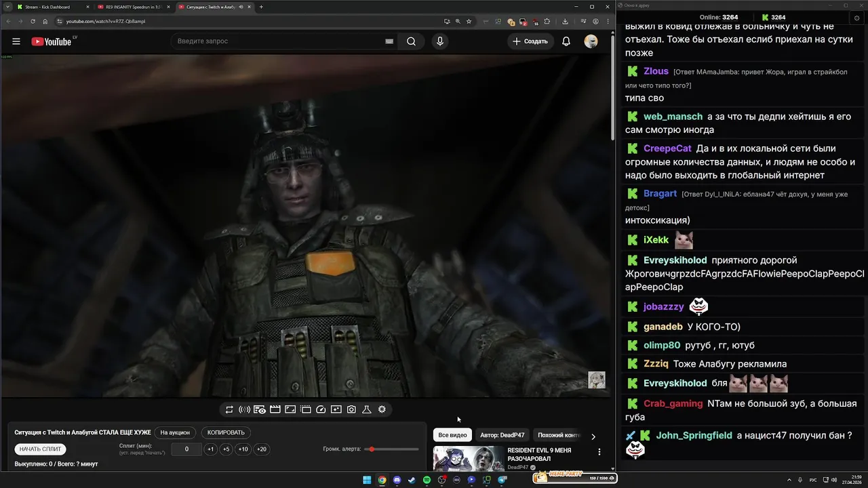Open the RESIDENT EVIL 9 video thumbnail
Image resolution: width=868 pixels, height=488 pixels.
click(468, 458)
